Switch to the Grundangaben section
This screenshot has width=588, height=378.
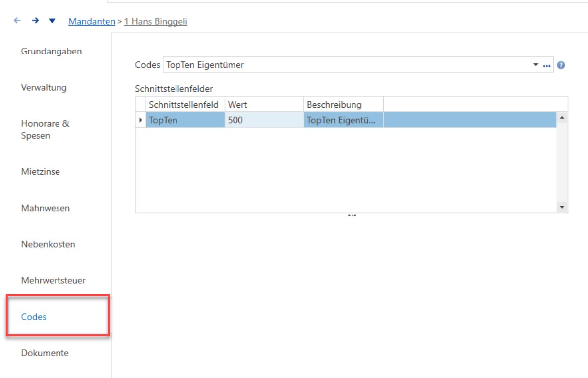pos(52,51)
